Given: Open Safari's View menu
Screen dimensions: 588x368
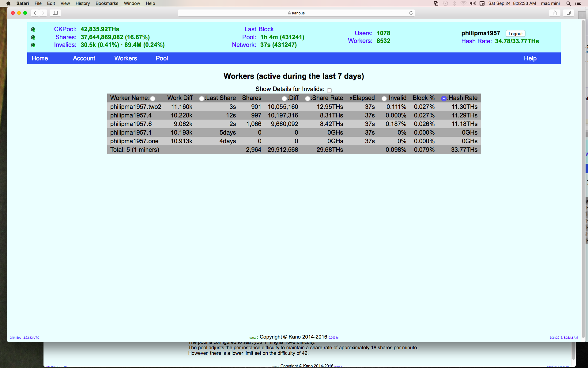Looking at the screenshot, I should pyautogui.click(x=65, y=3).
